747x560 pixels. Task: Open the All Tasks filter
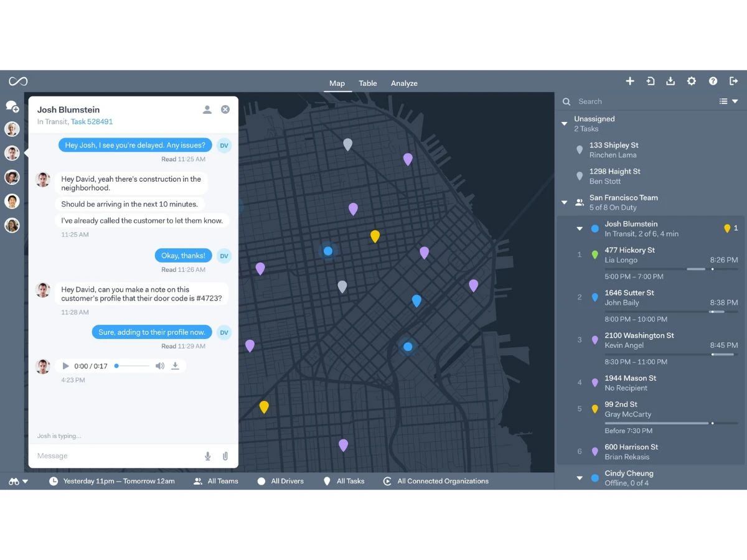click(344, 481)
